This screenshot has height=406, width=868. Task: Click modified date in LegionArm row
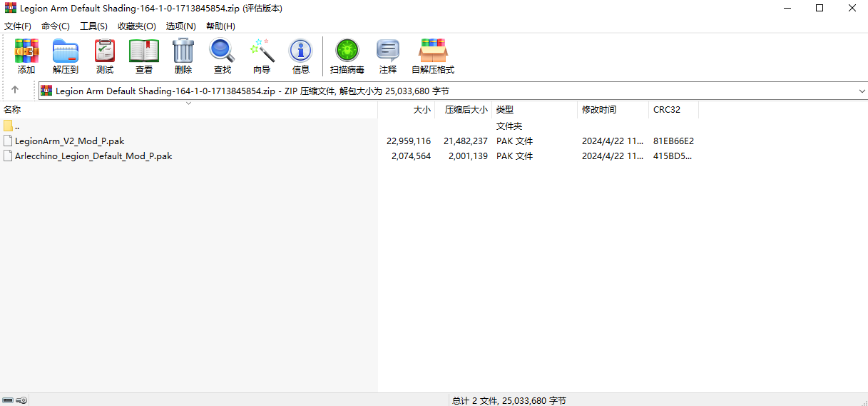click(613, 141)
